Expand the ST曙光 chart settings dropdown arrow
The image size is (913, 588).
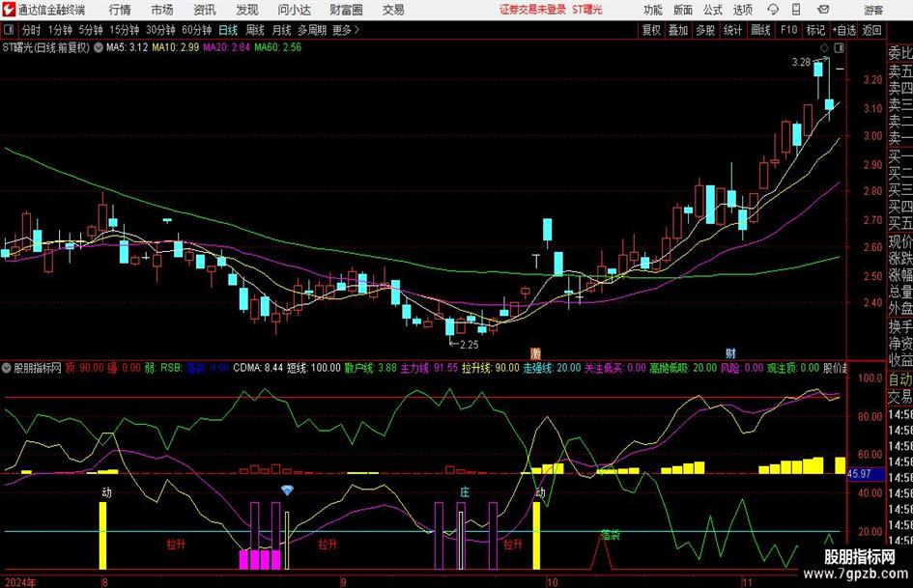tap(99, 47)
